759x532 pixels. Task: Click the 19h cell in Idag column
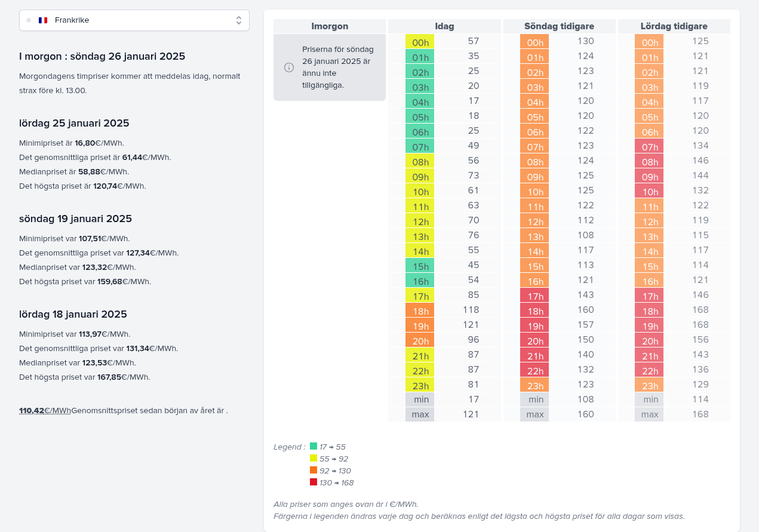(420, 325)
